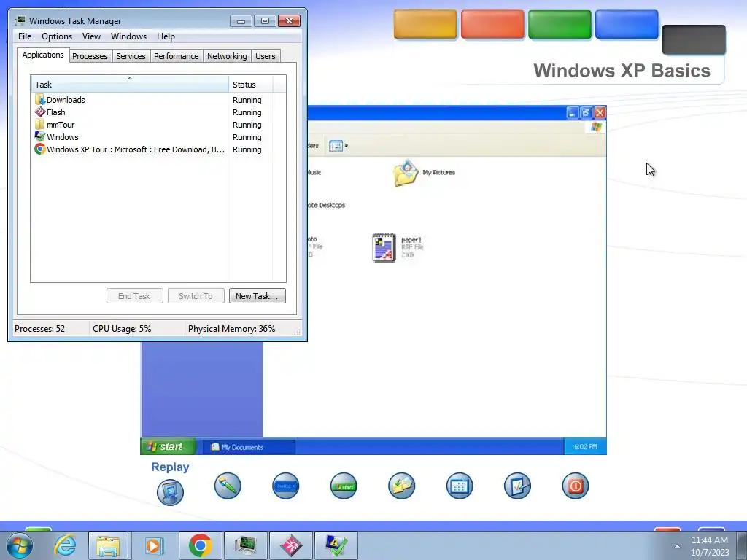Click the 6:02 PM XP tray clock
Screen dimensions: 747x560
[x=586, y=447]
